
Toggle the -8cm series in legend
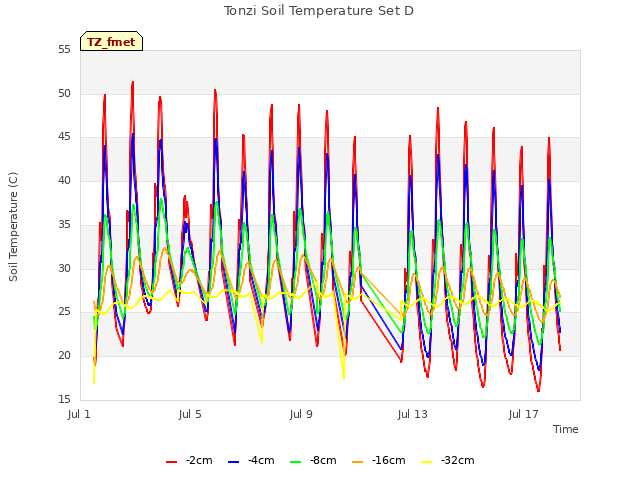[313, 461]
